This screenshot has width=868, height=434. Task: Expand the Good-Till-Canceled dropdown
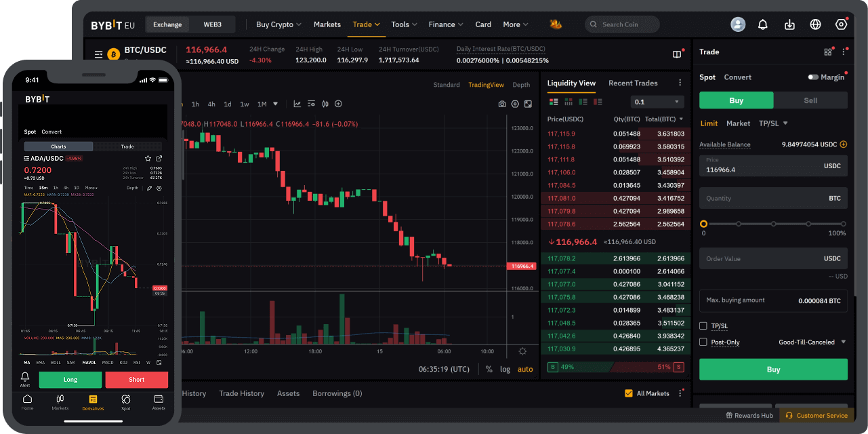(x=812, y=342)
